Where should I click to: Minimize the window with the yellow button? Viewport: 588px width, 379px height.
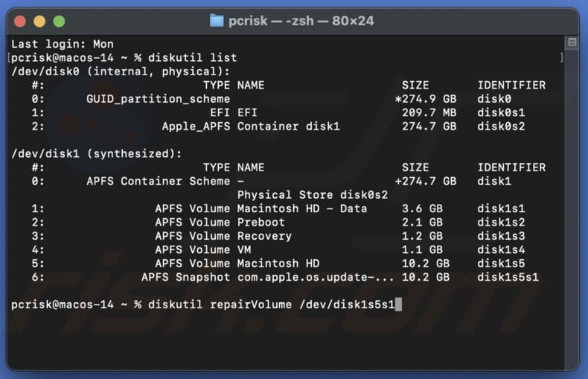coord(39,22)
